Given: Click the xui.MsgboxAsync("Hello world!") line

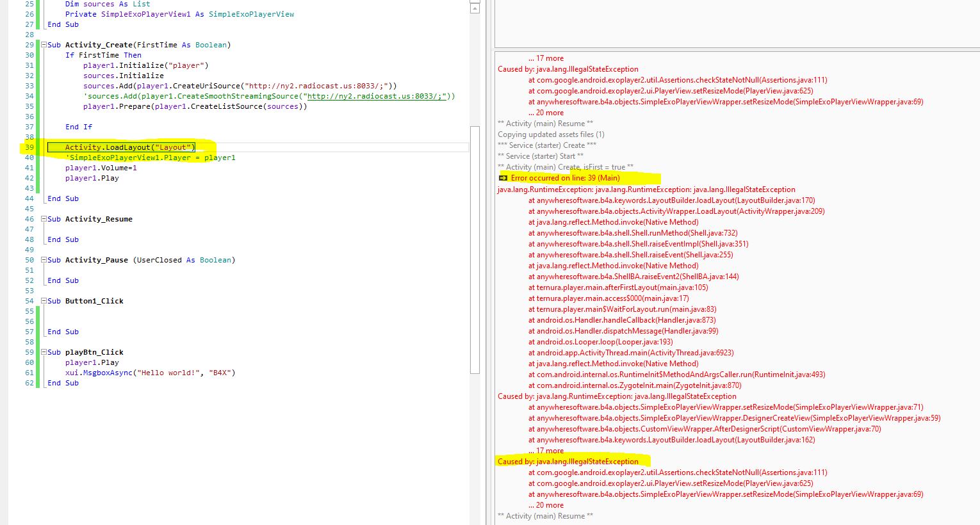Looking at the screenshot, I should tap(151, 373).
